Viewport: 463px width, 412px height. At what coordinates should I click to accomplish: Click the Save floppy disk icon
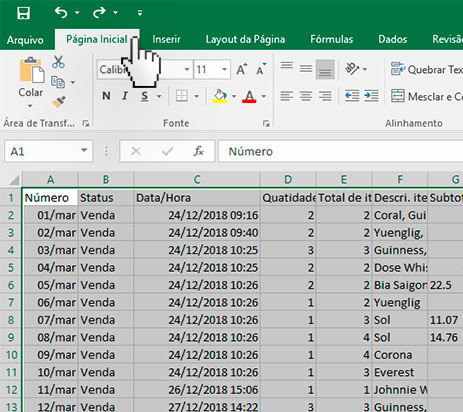pyautogui.click(x=23, y=13)
